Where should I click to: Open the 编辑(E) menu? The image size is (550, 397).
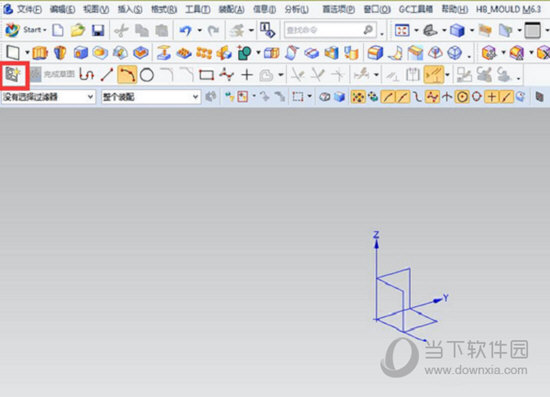click(62, 9)
